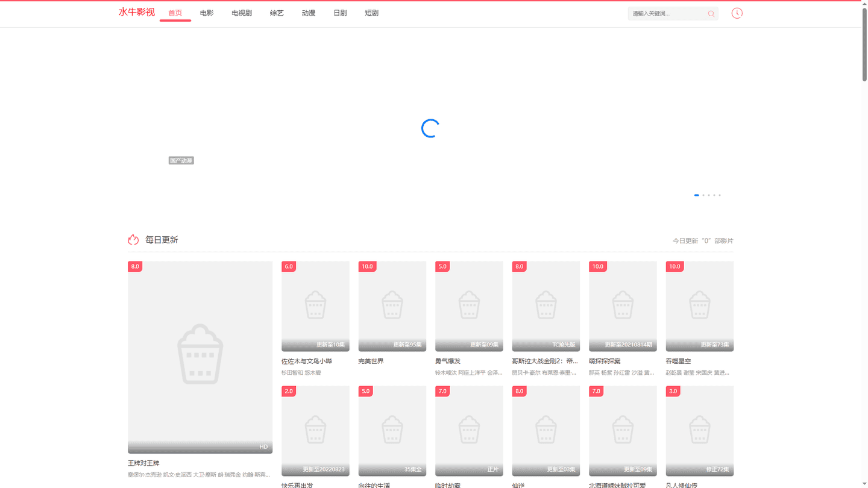Switch to the 综艺 section
The height and width of the screenshot is (488, 868).
[x=277, y=13]
